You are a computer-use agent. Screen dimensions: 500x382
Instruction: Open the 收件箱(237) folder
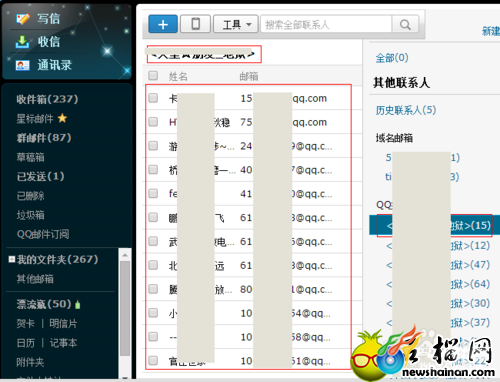(47, 99)
